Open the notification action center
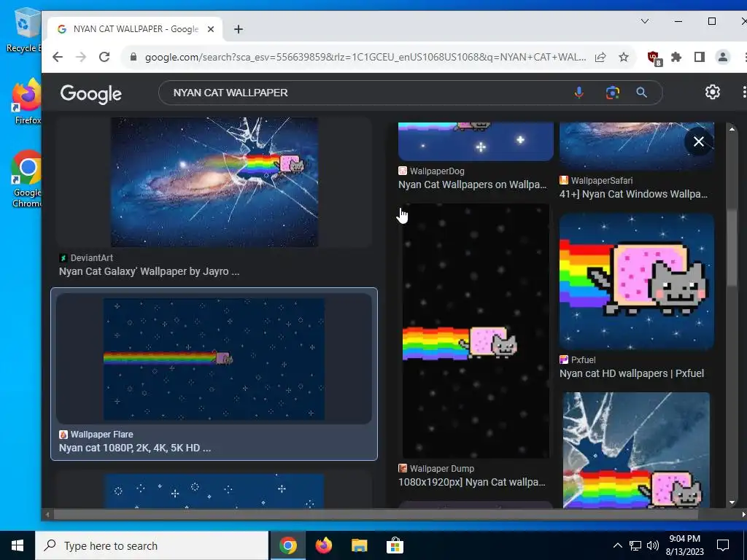This screenshot has width=747, height=560. click(x=723, y=545)
